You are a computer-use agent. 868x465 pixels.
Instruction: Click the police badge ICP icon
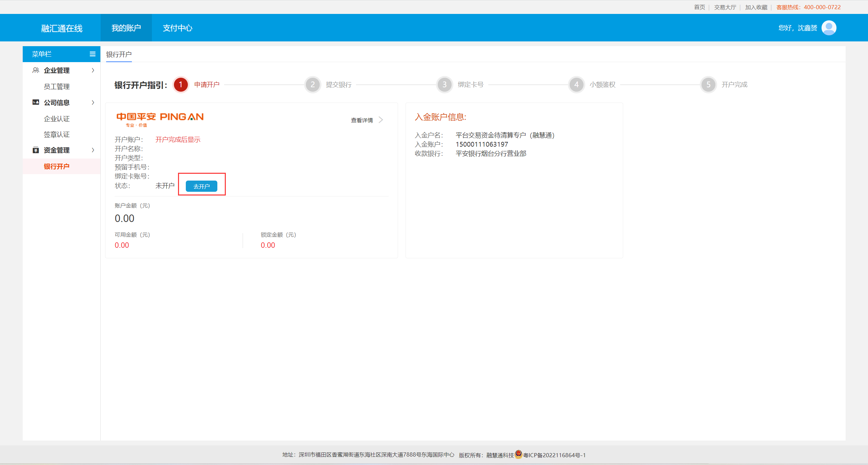518,454
